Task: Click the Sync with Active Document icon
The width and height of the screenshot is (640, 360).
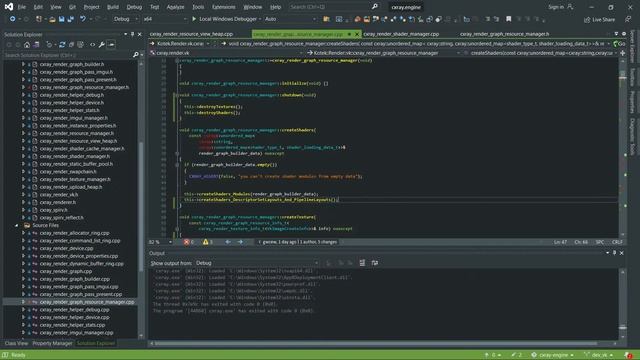Action: tap(62, 44)
